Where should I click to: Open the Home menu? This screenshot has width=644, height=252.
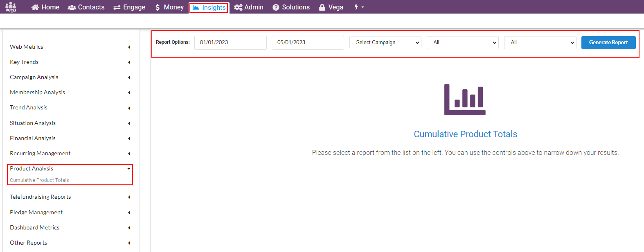click(45, 7)
